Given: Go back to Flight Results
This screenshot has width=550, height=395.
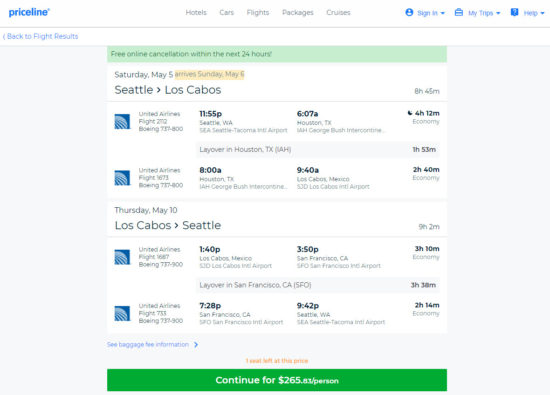Looking at the screenshot, I should tap(40, 36).
